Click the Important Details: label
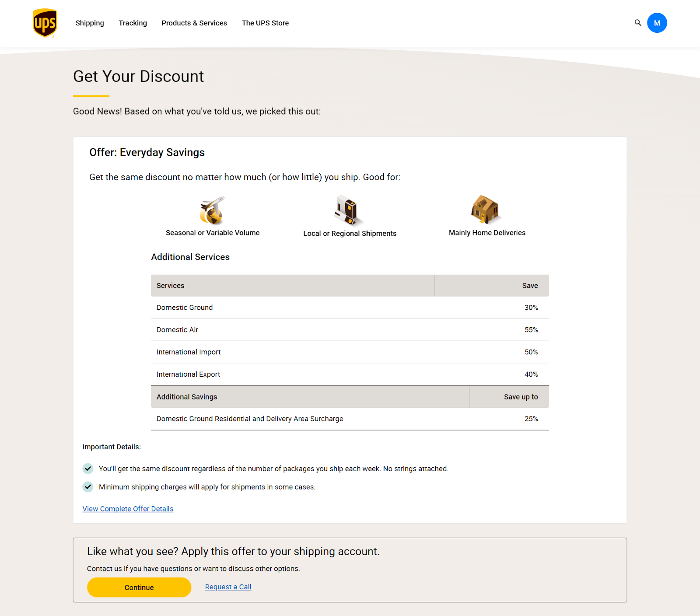Viewport: 700px width, 616px height. (x=112, y=447)
